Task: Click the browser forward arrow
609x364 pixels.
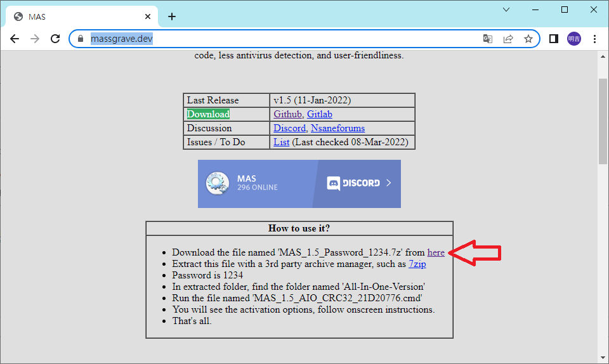Action: coord(35,39)
